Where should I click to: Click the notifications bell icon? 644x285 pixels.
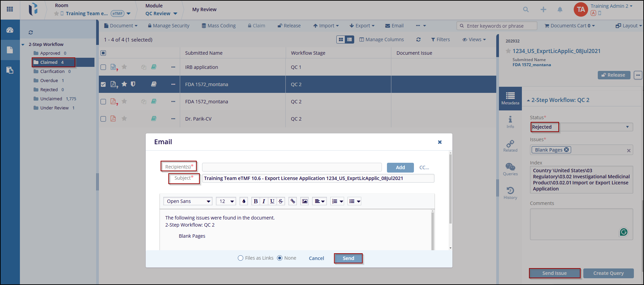pyautogui.click(x=560, y=10)
